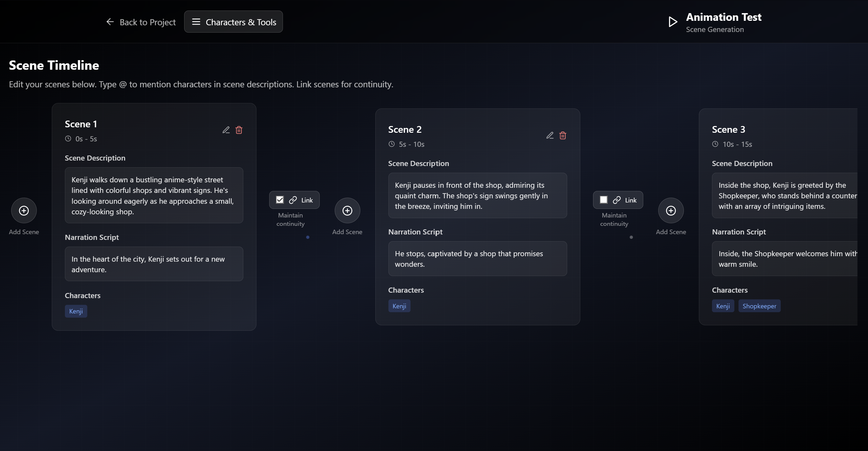Click the chain link icon between Scene 2 and 3
The image size is (868, 451).
click(617, 200)
